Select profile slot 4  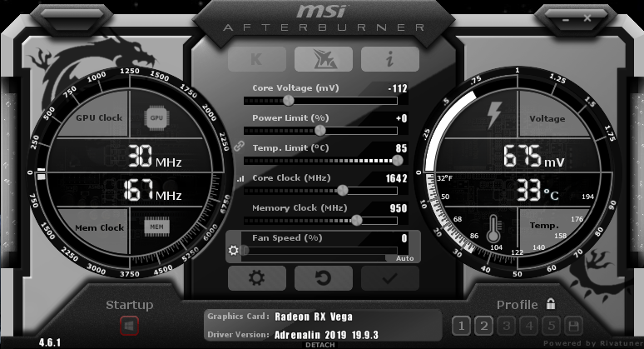(529, 327)
